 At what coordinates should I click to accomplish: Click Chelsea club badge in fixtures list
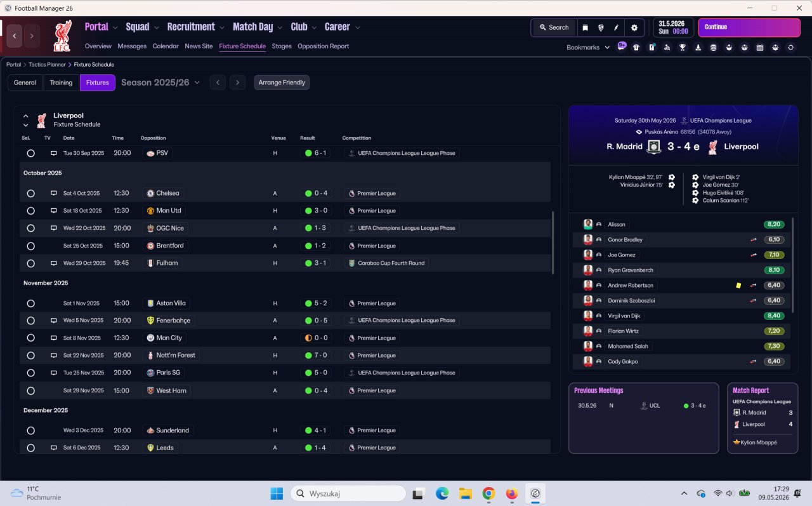[x=150, y=193]
